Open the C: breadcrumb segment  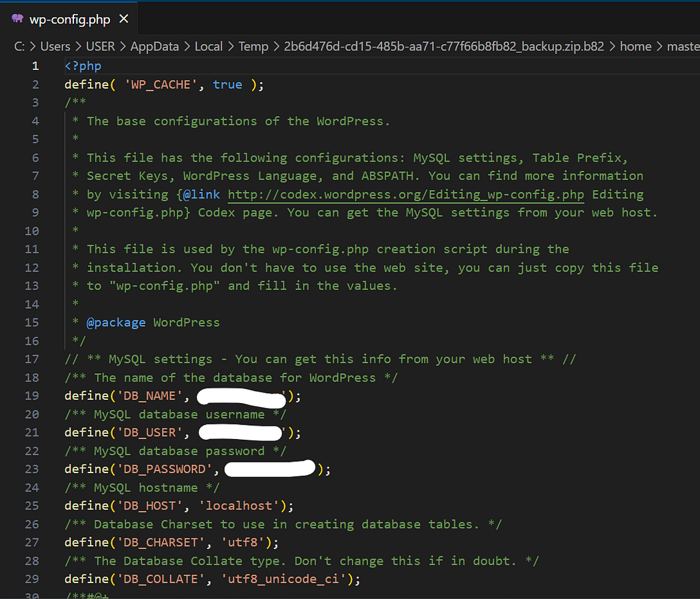pos(19,47)
